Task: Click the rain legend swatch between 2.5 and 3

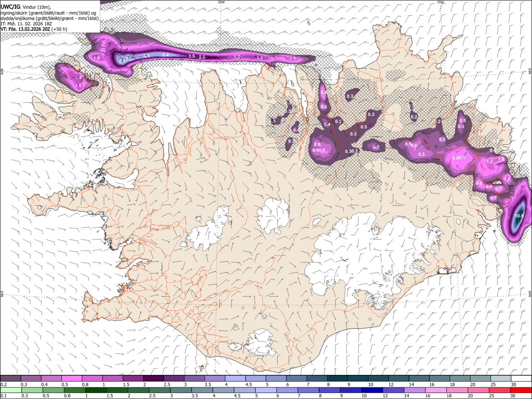Action: pyautogui.click(x=160, y=390)
